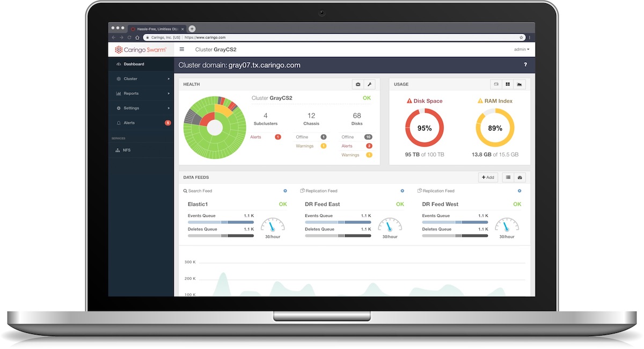Open Alerts in the sidebar
Image resolution: width=644 pixels, height=349 pixels.
click(141, 123)
